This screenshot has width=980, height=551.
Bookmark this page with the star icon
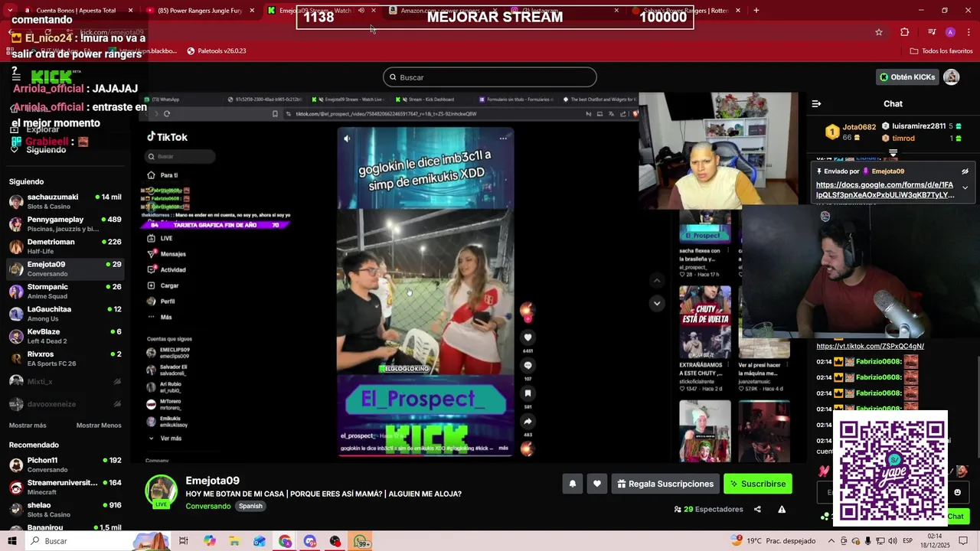[x=879, y=32]
